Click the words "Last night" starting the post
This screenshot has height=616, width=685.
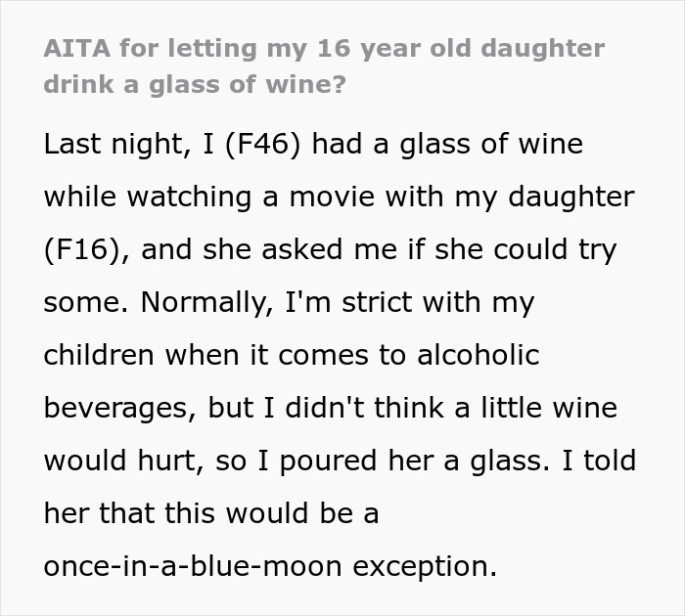[x=111, y=145]
